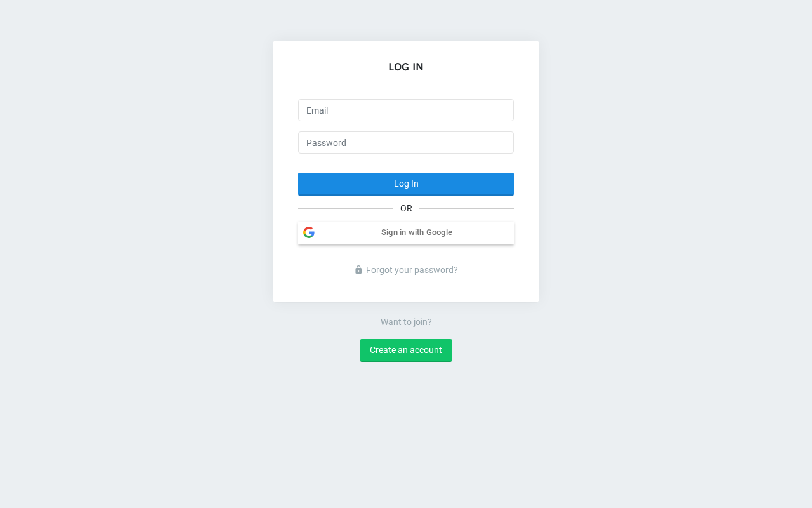The width and height of the screenshot is (812, 508).
Task: Click the padlock icon beside Forgot password
Action: pyautogui.click(x=358, y=270)
